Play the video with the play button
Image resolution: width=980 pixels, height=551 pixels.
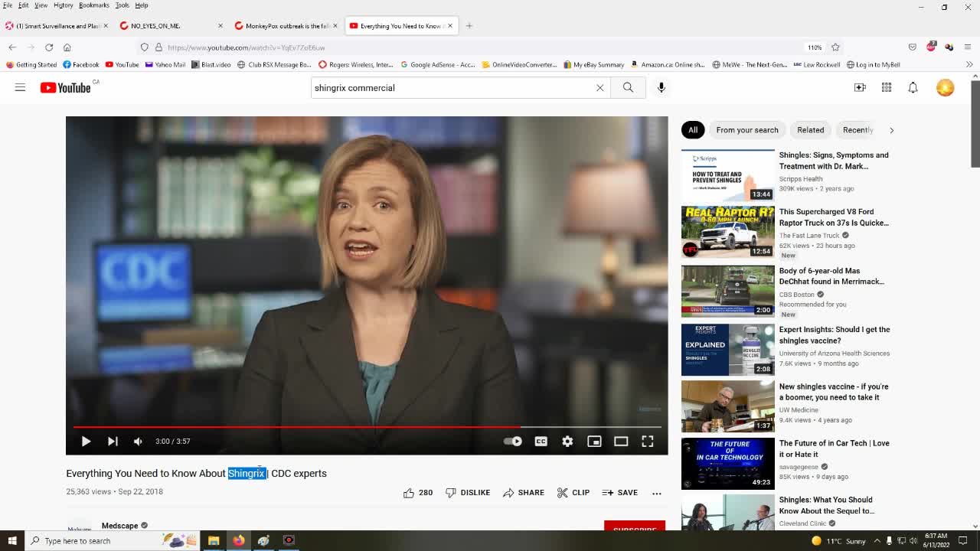coord(86,441)
